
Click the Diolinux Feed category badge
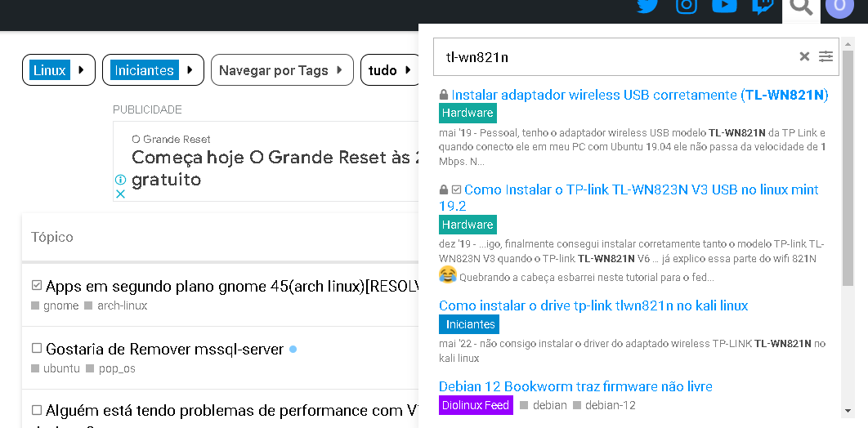(x=476, y=405)
